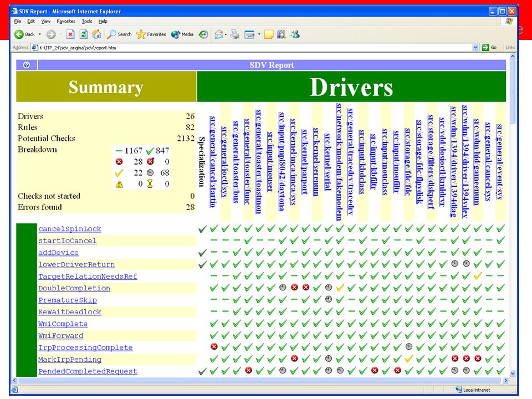Screen dimensions: 532x399
Task: Click the Mail envelope icon
Action: (219, 34)
